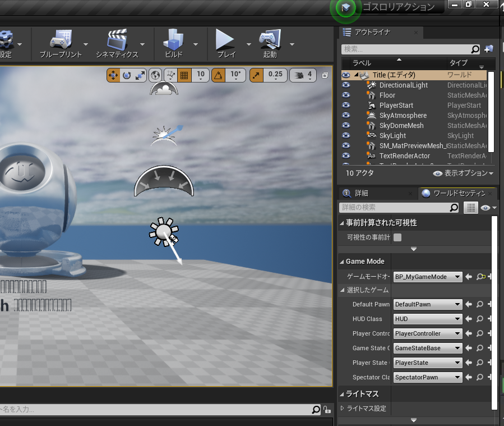Toggle grid snapping icon
Image resolution: width=504 pixels, height=426 pixels.
point(184,76)
